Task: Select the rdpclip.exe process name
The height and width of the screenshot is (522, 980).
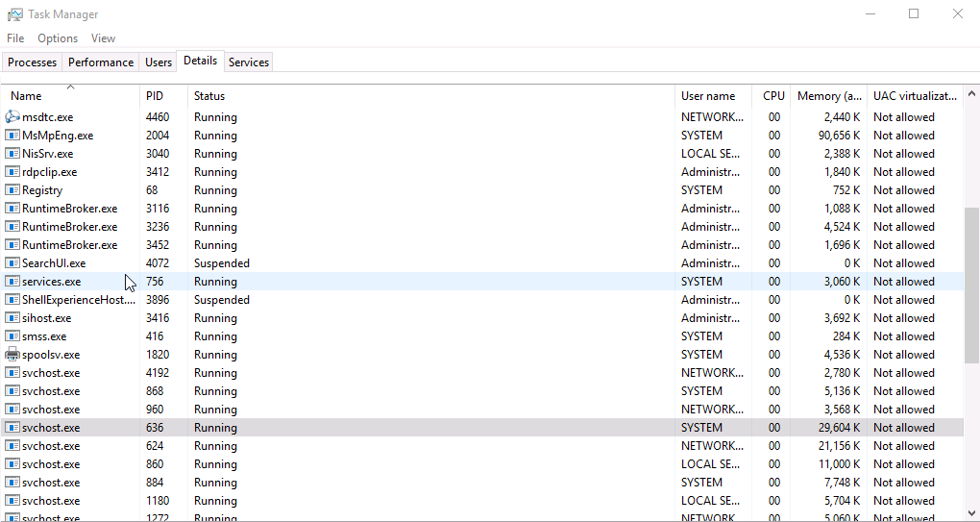Action: [49, 172]
